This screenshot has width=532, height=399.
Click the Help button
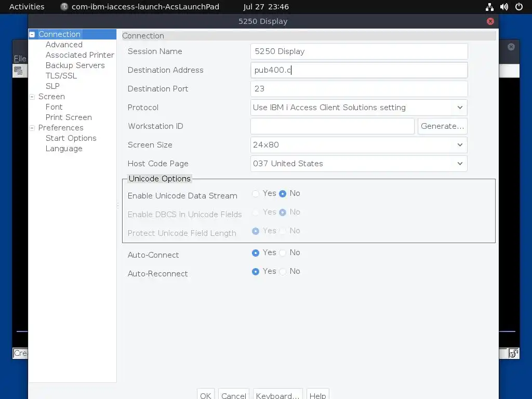[x=317, y=395]
